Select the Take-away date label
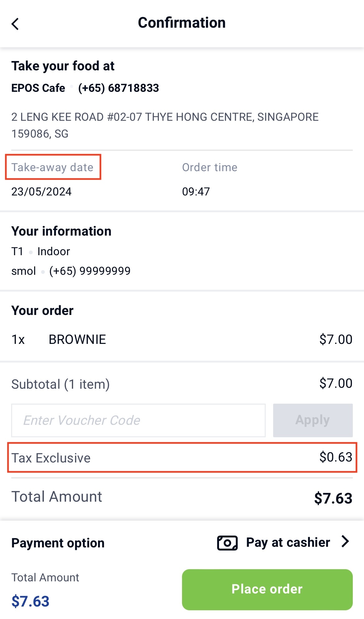 coord(53,167)
